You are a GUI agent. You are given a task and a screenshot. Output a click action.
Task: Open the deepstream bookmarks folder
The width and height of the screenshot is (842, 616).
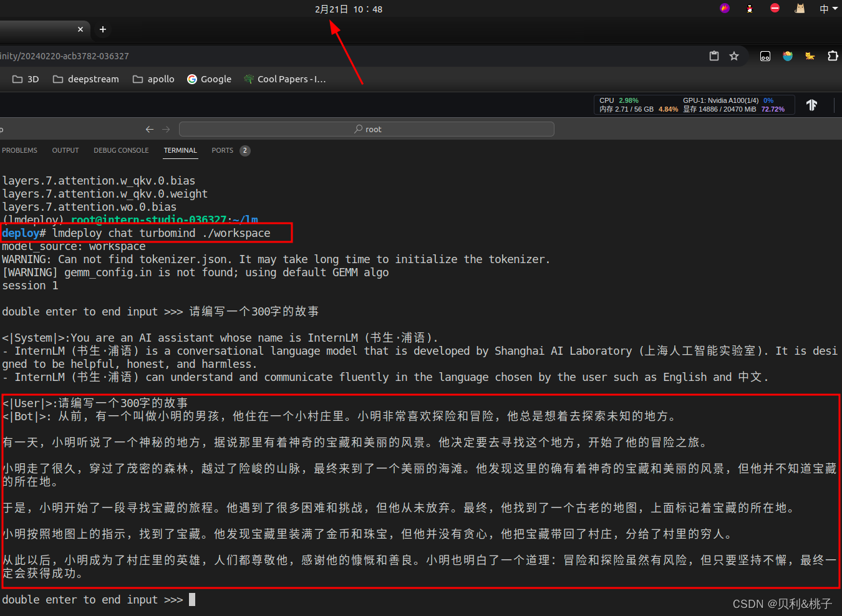(x=85, y=79)
